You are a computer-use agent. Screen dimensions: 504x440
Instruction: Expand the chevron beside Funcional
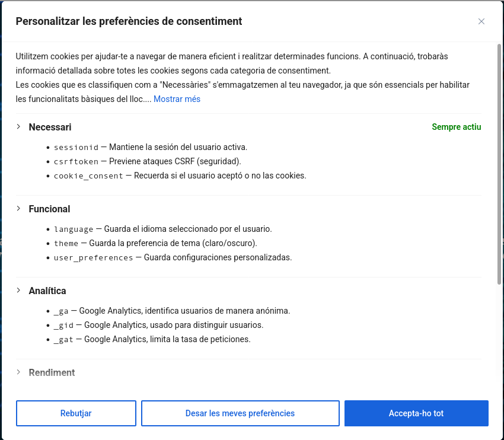pos(18,209)
